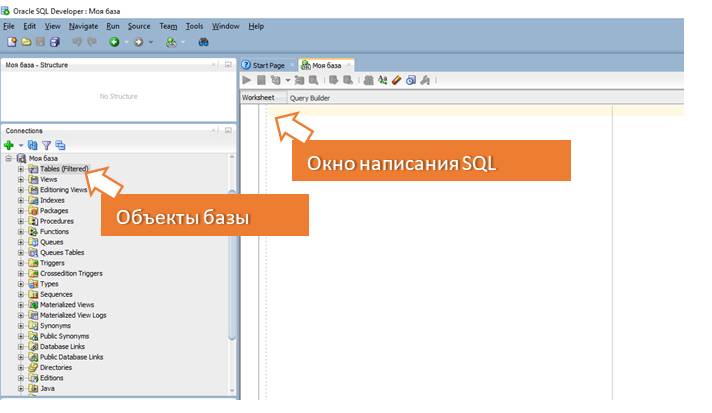Click the funnel filter icon in Connections

point(46,145)
